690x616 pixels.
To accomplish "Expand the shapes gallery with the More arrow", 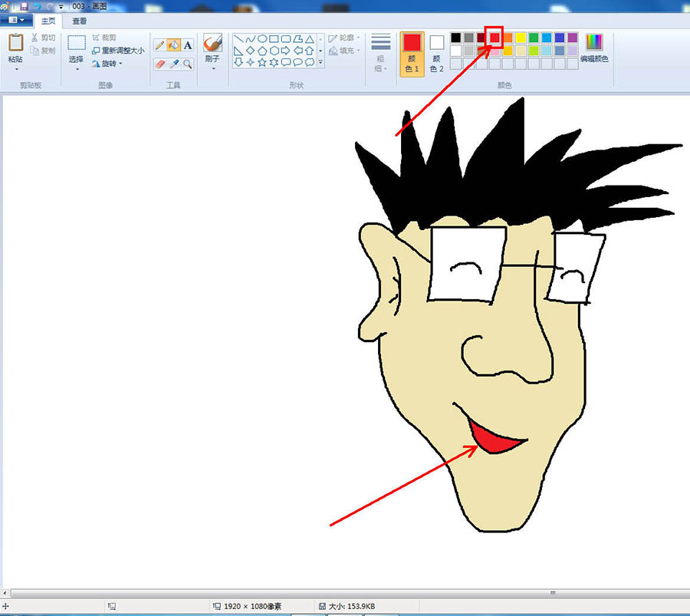I will (320, 63).
